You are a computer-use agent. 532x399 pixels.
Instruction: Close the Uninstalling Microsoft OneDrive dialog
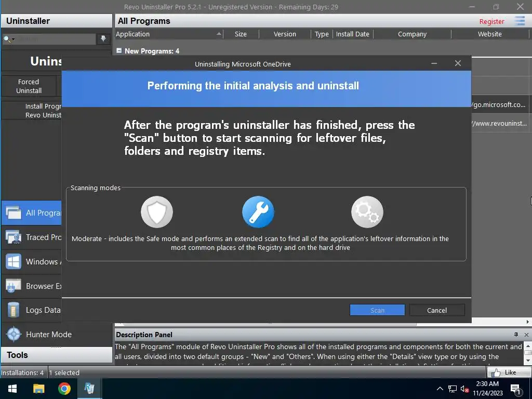tap(458, 63)
